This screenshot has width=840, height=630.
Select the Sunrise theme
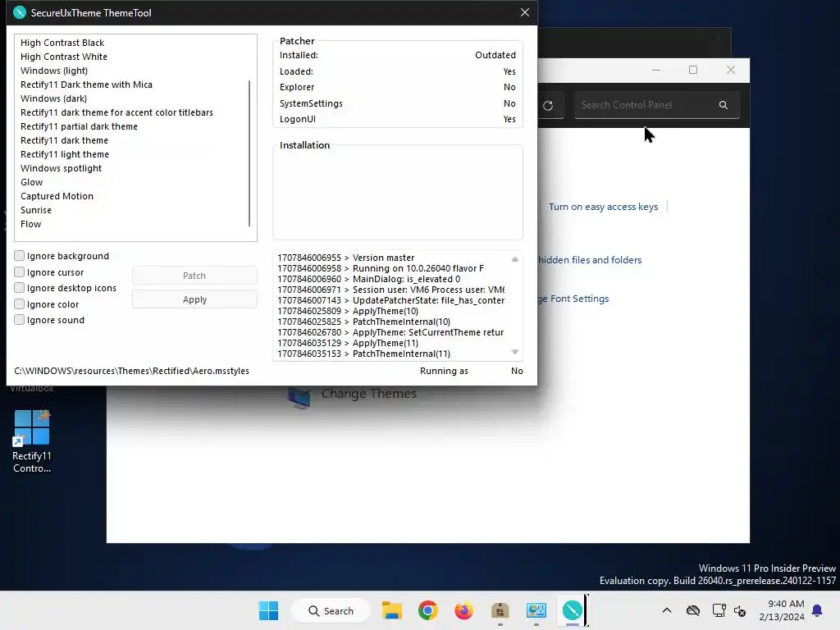pyautogui.click(x=36, y=210)
